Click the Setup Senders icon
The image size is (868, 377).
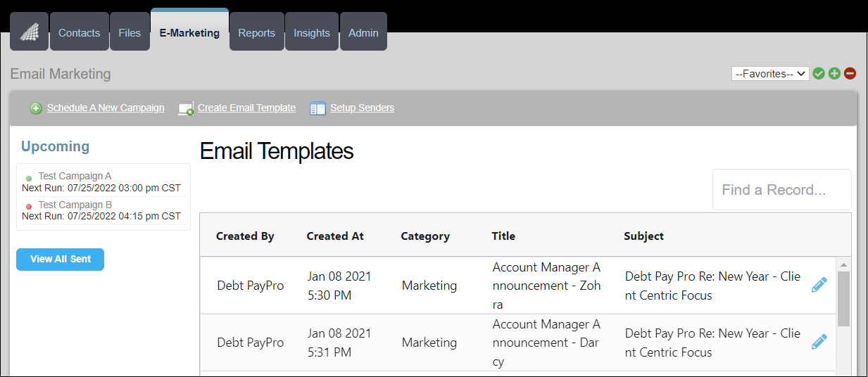(317, 108)
